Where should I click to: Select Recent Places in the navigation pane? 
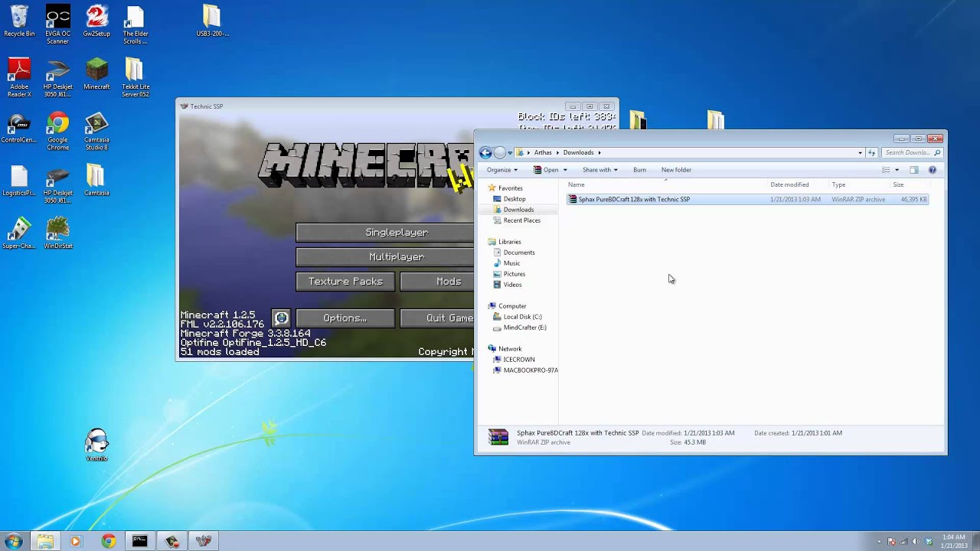pos(521,220)
